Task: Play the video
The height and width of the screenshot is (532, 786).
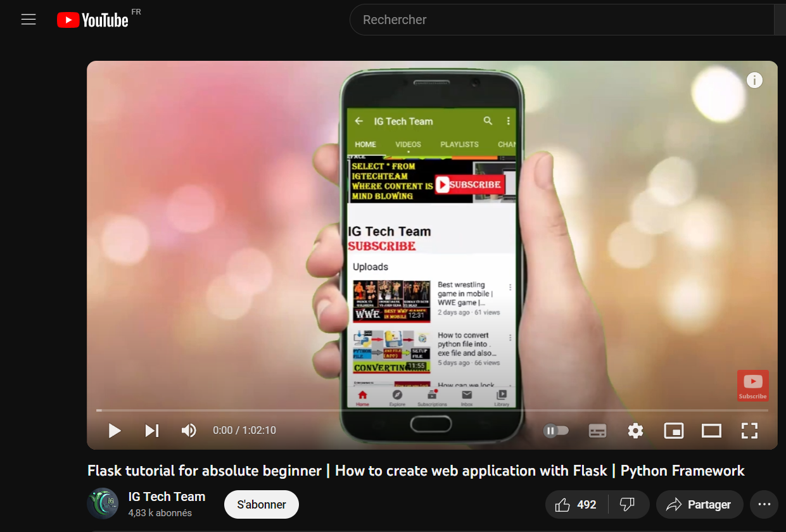Action: pyautogui.click(x=115, y=431)
